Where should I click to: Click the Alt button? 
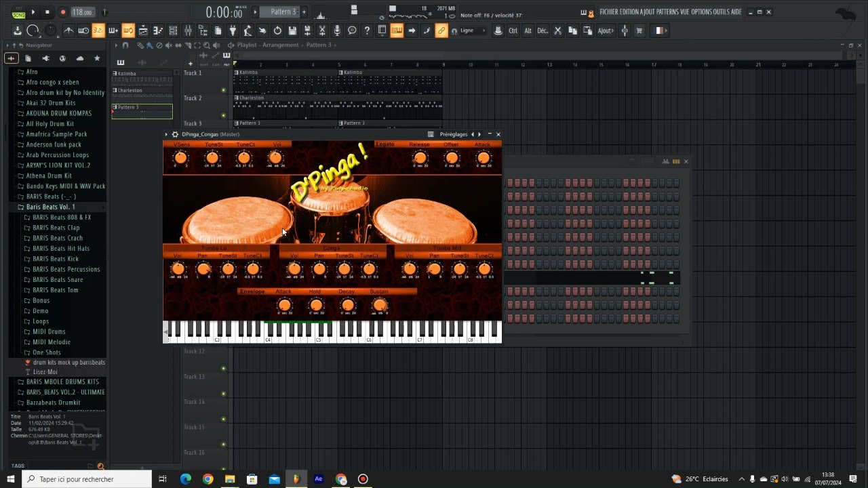[x=528, y=30]
